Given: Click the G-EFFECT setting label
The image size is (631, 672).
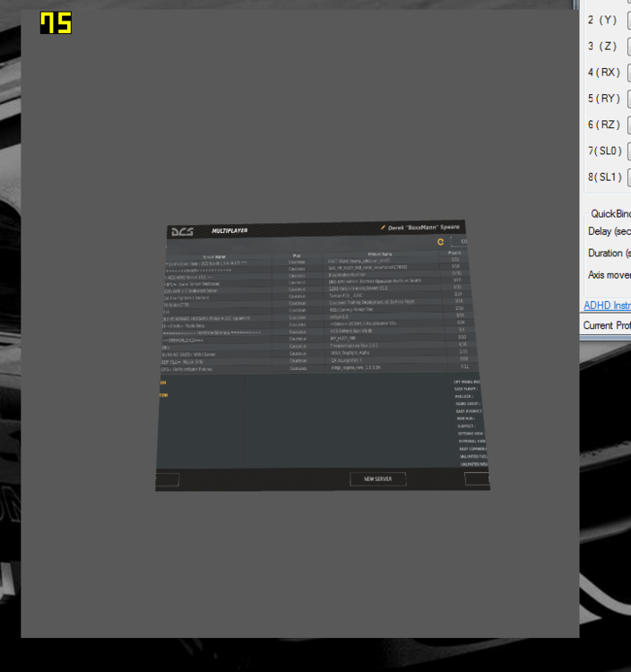Looking at the screenshot, I should tap(466, 426).
